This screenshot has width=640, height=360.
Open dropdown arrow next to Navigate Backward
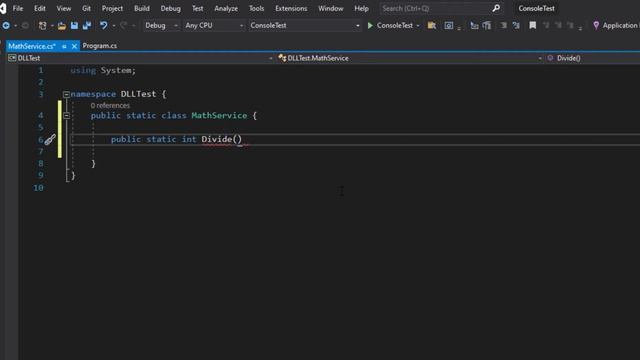point(16,26)
